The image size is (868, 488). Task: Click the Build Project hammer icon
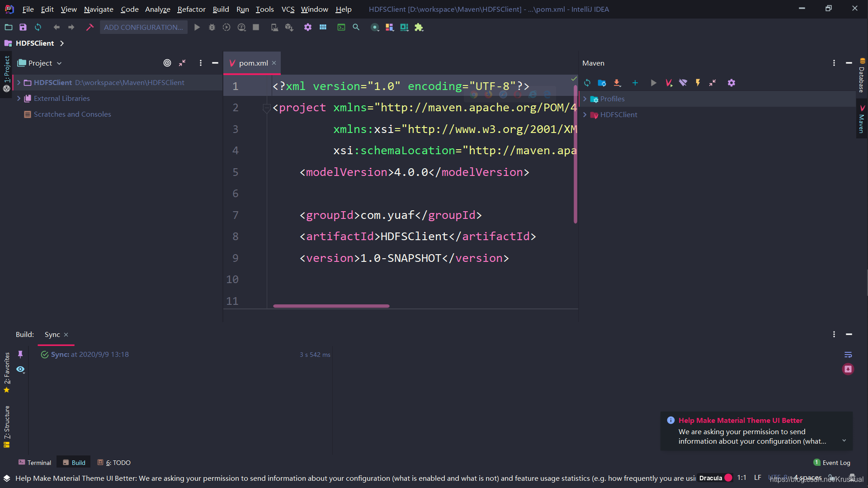pos(90,27)
